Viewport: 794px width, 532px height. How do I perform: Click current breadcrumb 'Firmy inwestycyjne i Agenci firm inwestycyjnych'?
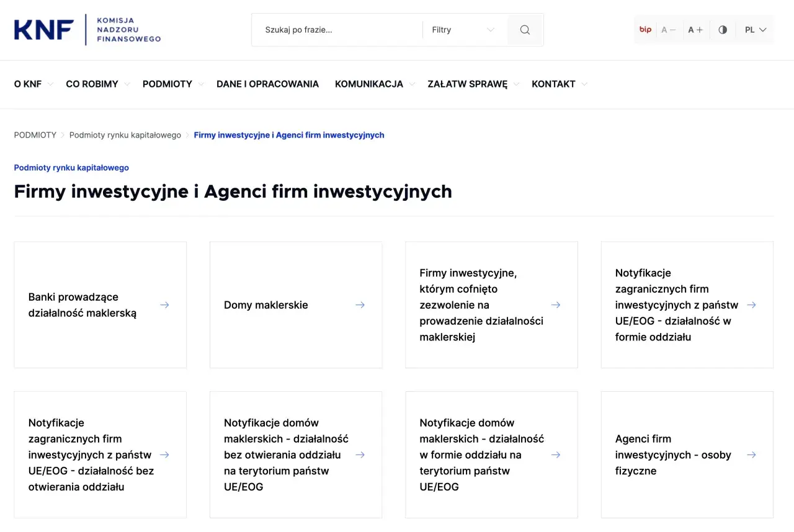coord(289,135)
